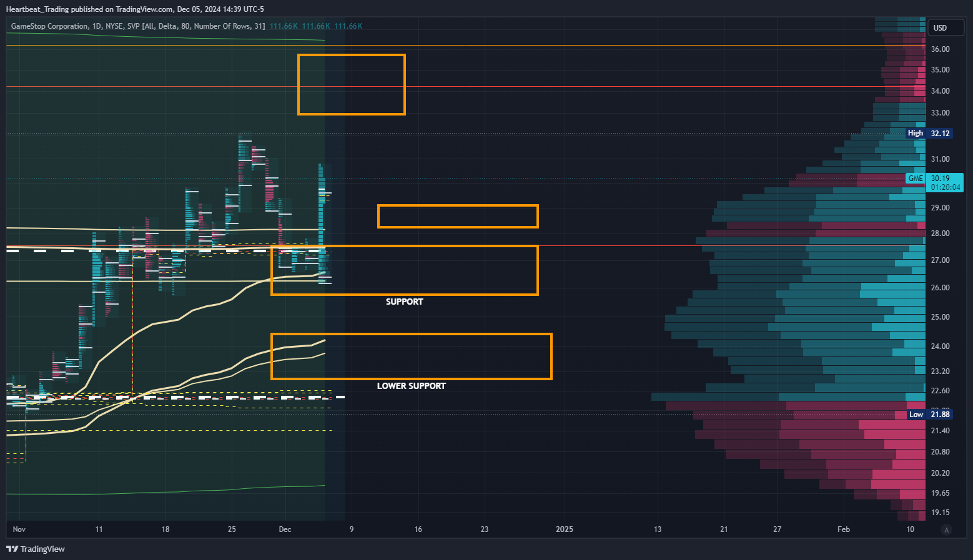Click the 22.60 price axis label
The width and height of the screenshot is (973, 560).
tap(940, 391)
